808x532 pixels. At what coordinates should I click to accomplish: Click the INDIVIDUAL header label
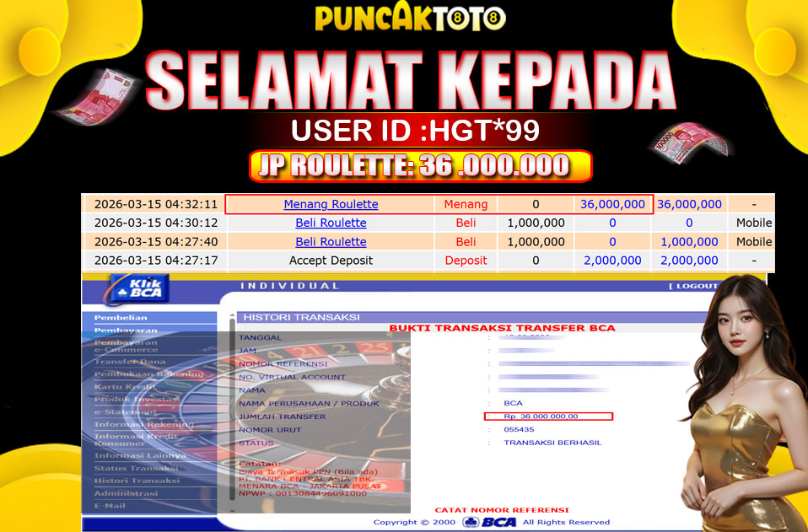(290, 286)
